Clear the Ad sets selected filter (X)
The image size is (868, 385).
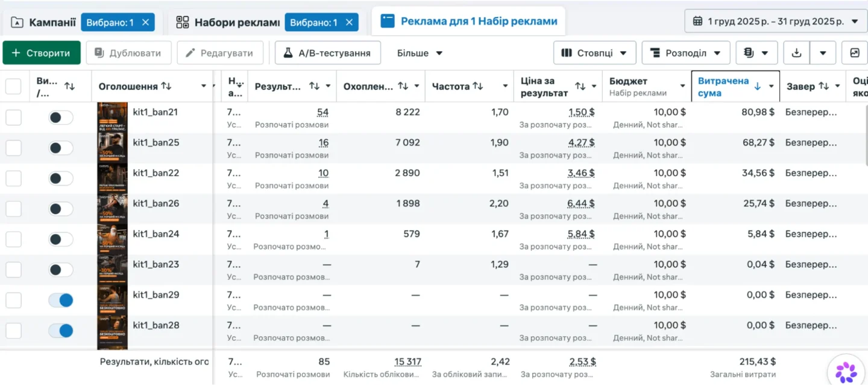coord(349,22)
